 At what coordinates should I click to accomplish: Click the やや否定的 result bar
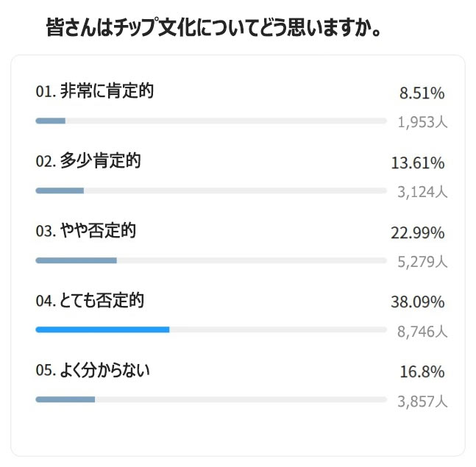[x=210, y=260]
